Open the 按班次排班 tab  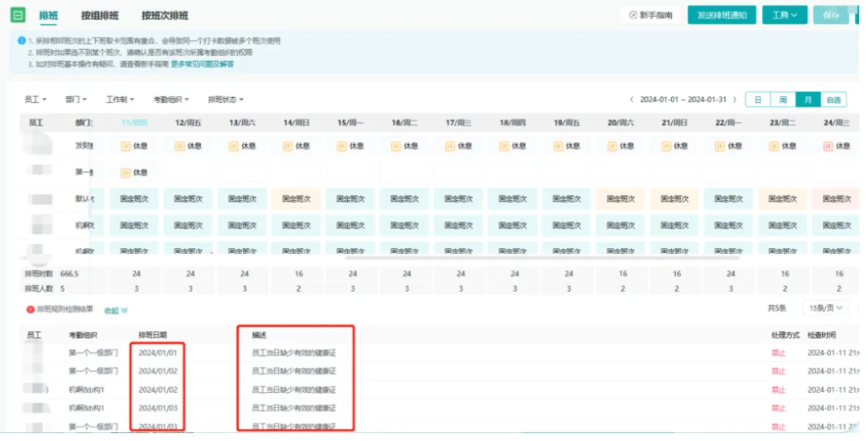tap(165, 15)
